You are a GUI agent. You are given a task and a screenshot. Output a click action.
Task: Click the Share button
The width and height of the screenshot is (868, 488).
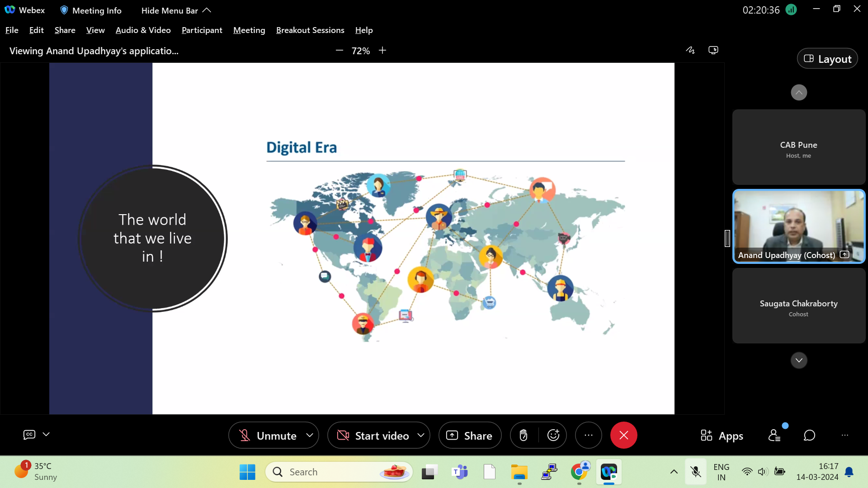click(470, 436)
